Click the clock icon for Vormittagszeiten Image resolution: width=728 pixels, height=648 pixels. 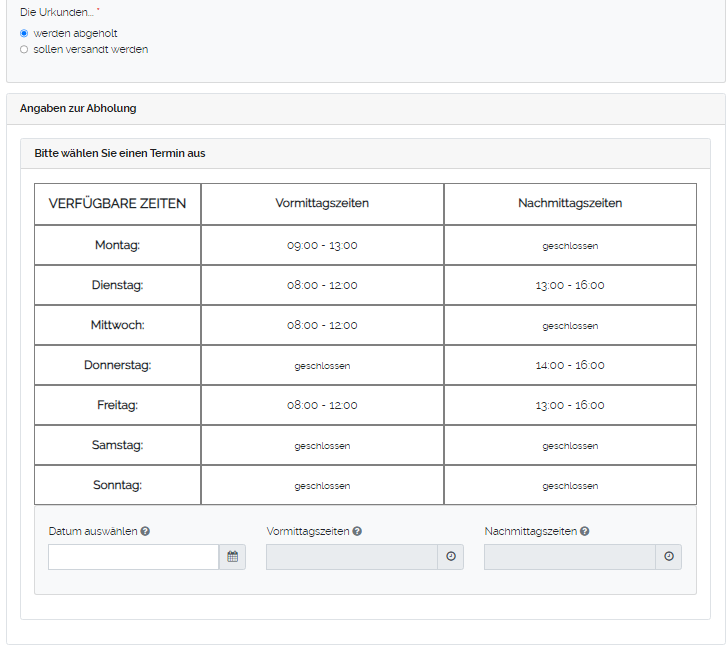click(x=450, y=557)
